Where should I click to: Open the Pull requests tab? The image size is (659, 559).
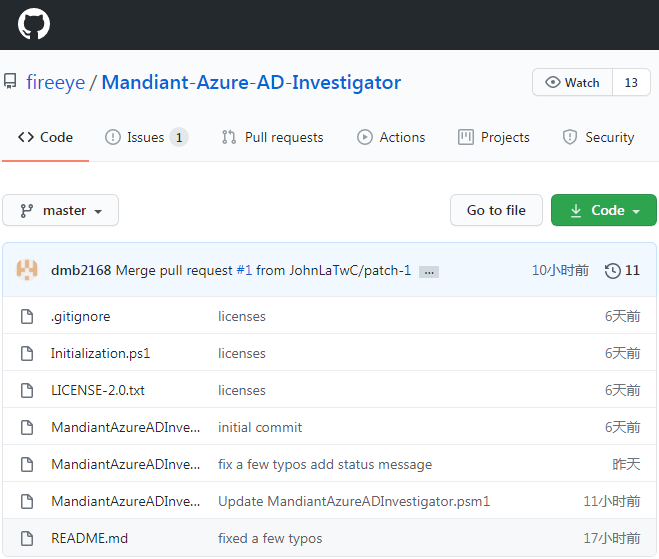[272, 138]
